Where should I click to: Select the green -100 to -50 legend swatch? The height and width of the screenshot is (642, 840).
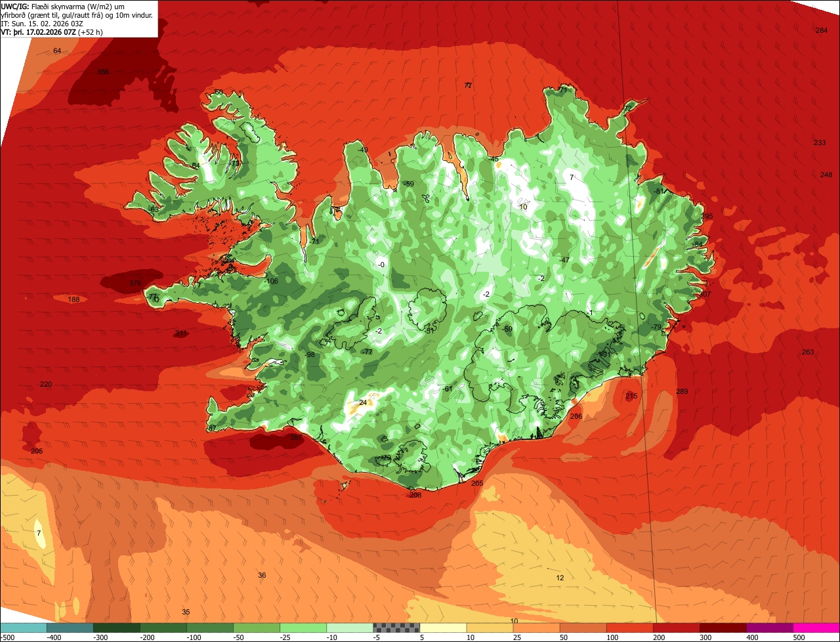click(x=210, y=628)
